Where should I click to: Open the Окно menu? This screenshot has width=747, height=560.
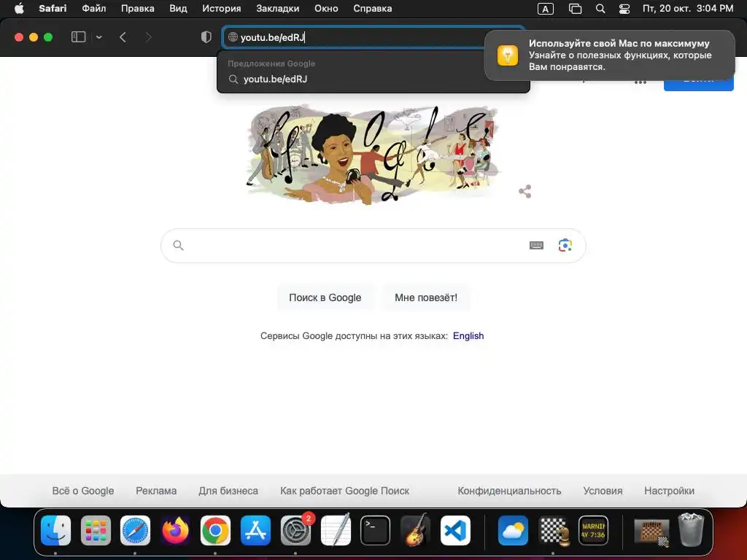pyautogui.click(x=326, y=9)
